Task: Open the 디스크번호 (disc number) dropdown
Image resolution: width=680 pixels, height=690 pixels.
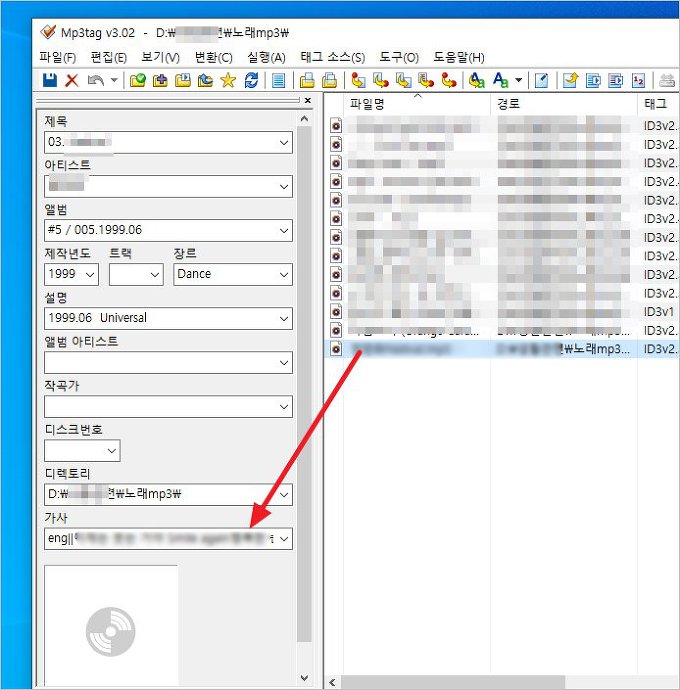Action: [x=110, y=451]
